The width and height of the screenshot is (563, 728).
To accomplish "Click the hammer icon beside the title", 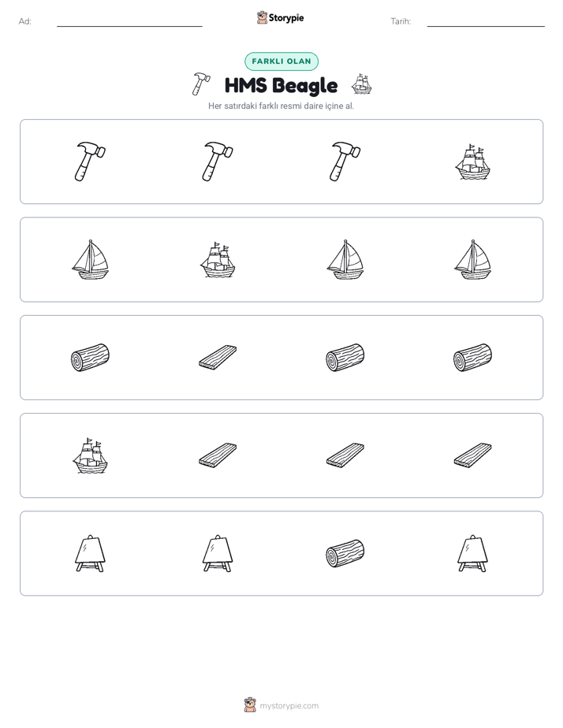I will [x=200, y=84].
